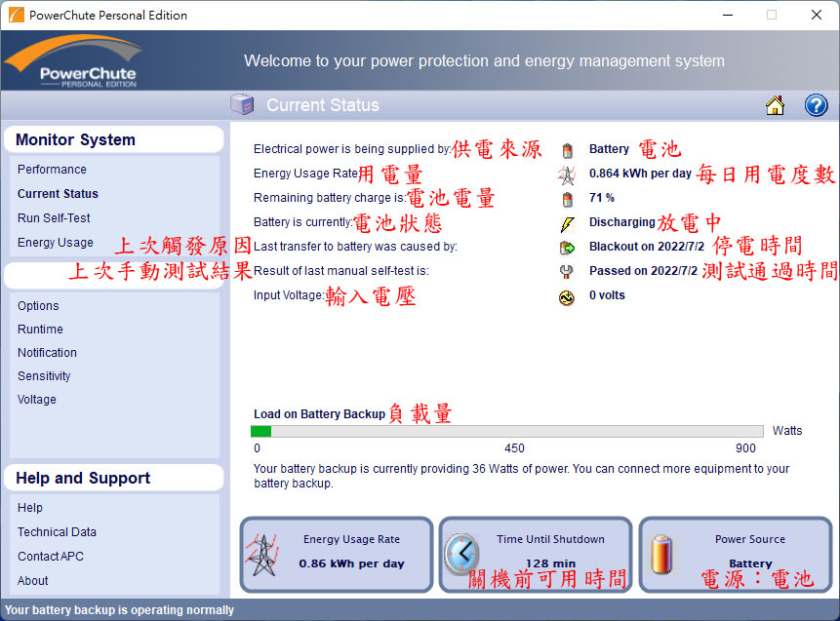Click the Help and Support section header
This screenshot has height=621, width=840.
(x=113, y=478)
